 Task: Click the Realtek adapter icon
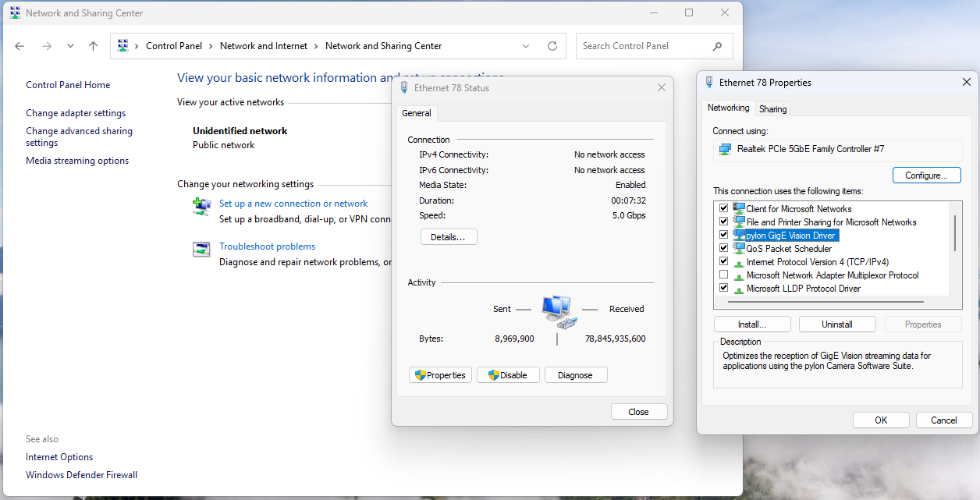coord(726,149)
